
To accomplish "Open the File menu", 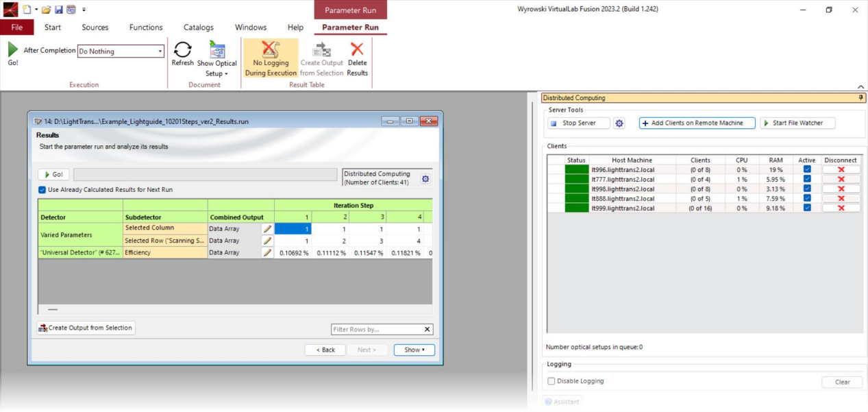I will pos(16,27).
